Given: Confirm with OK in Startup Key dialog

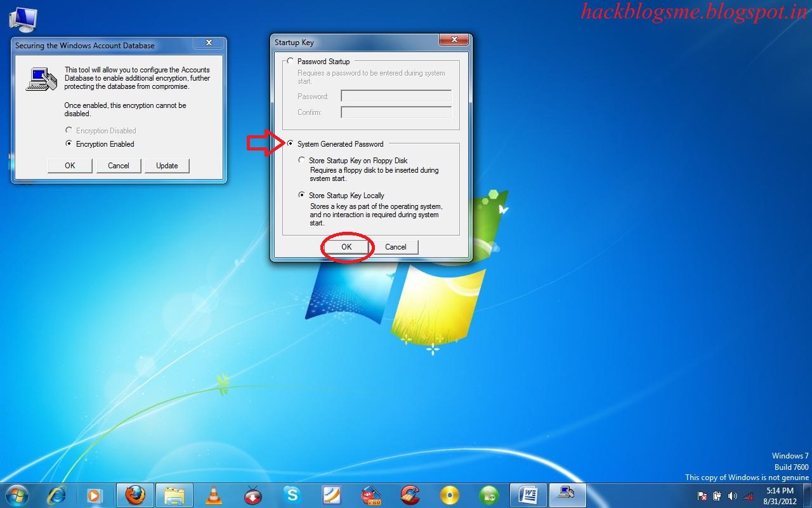Looking at the screenshot, I should coord(346,247).
